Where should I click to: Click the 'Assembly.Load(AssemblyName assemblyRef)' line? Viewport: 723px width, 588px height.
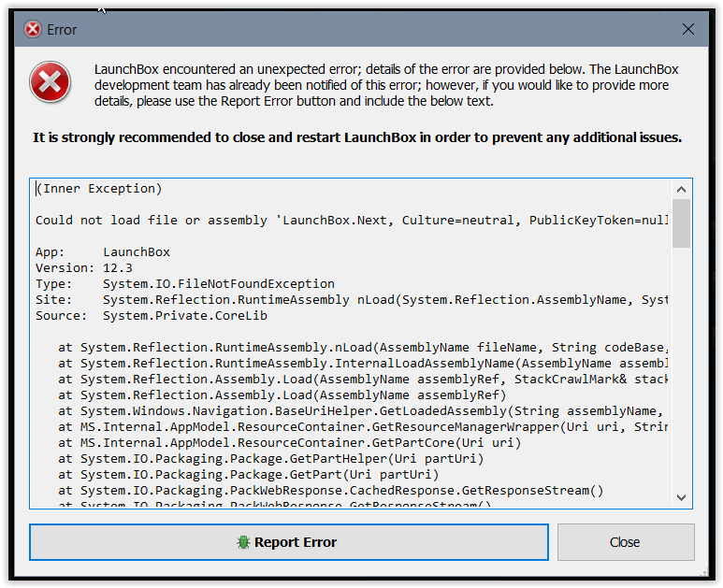(x=282, y=394)
